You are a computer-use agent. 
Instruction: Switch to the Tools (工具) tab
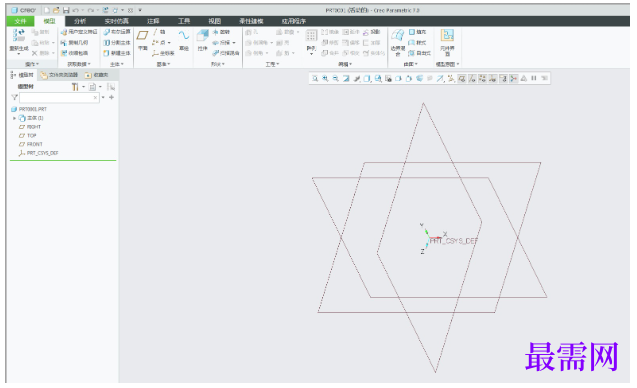184,21
